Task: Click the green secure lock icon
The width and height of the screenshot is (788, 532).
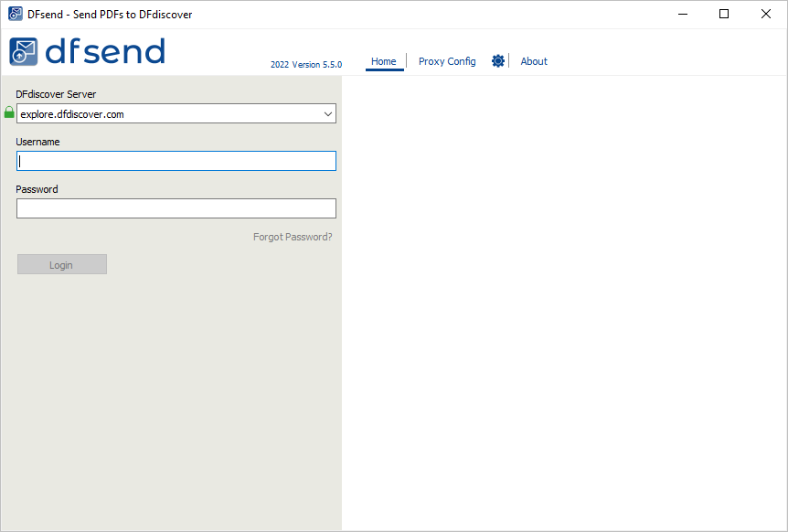Action: point(9,112)
